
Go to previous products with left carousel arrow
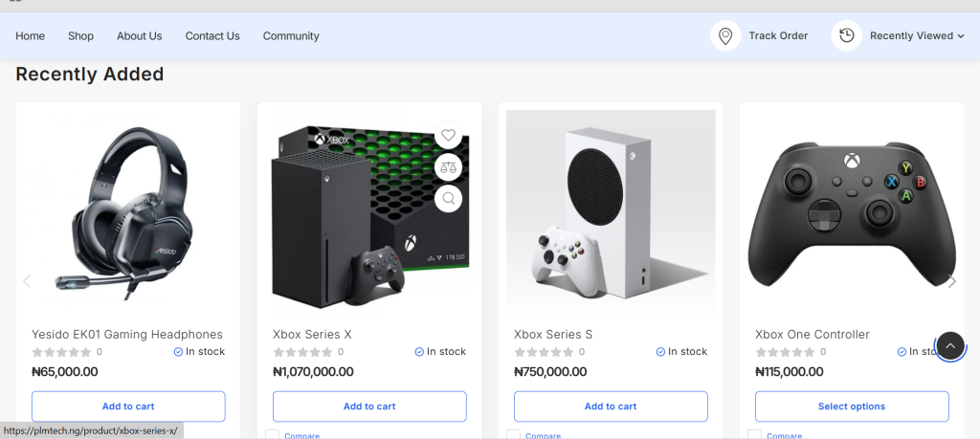pos(27,281)
